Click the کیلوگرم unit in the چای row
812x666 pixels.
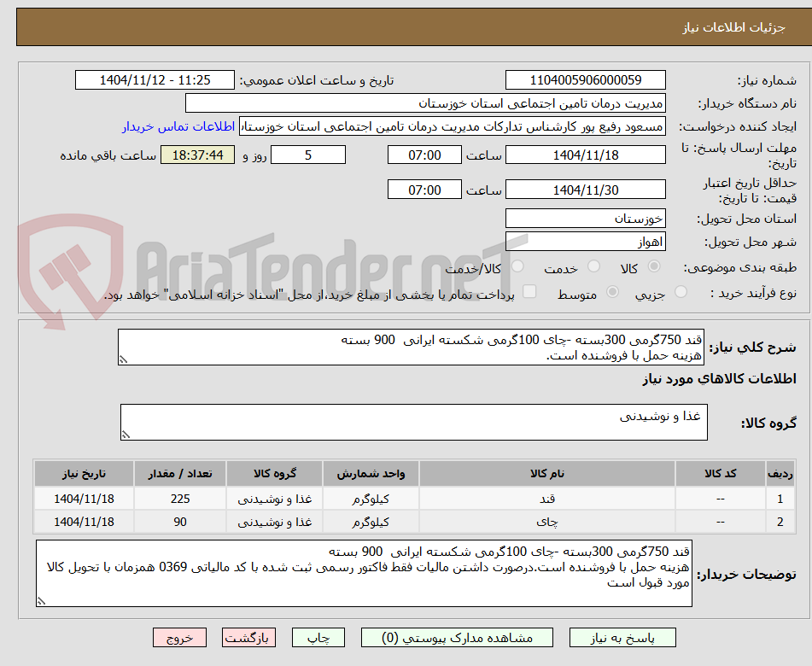(x=371, y=522)
